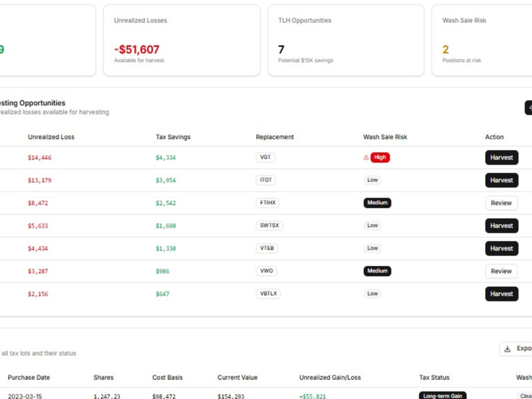Click the Cost Basis column header
This screenshot has width=532, height=399.
click(168, 378)
